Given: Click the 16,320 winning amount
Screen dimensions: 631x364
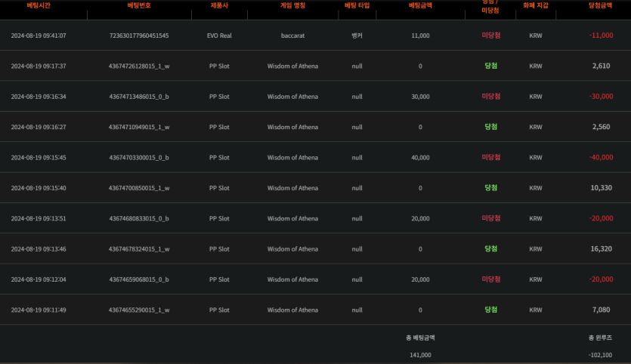Looking at the screenshot, I should coord(601,248).
